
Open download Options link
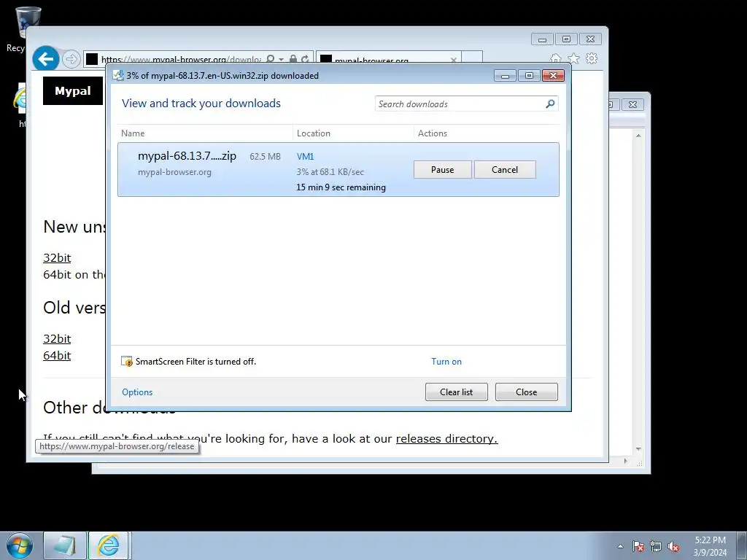point(137,392)
